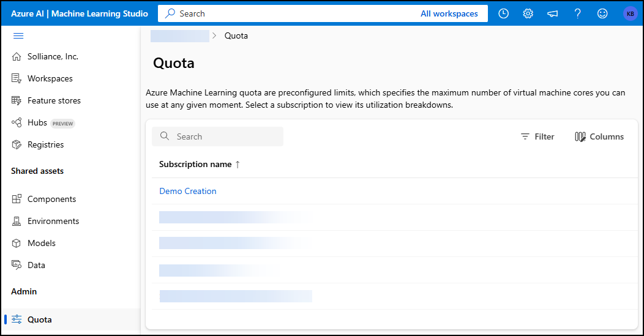The height and width of the screenshot is (336, 644).
Task: Open Hubs preview page
Action: tap(37, 122)
